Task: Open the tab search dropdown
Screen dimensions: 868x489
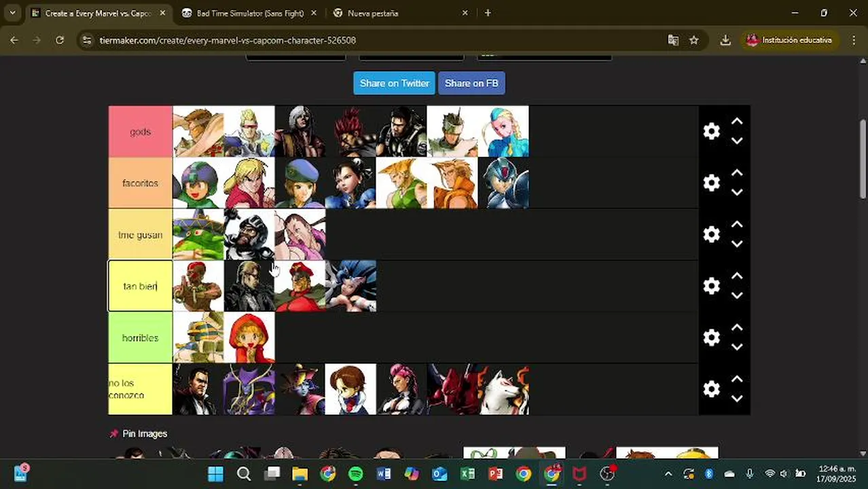Action: click(x=12, y=13)
